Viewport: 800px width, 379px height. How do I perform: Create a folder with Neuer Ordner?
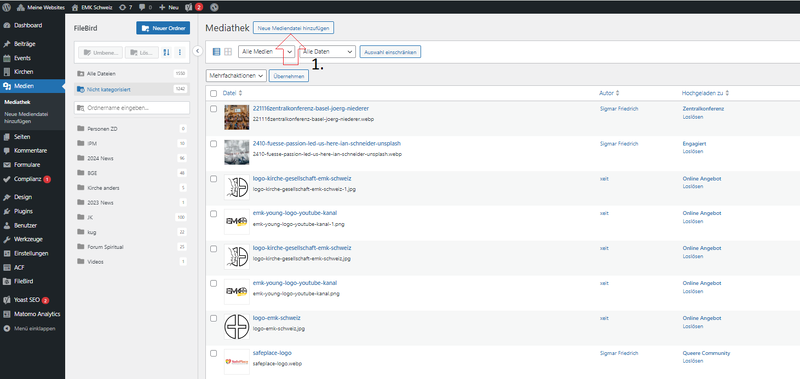coord(163,28)
